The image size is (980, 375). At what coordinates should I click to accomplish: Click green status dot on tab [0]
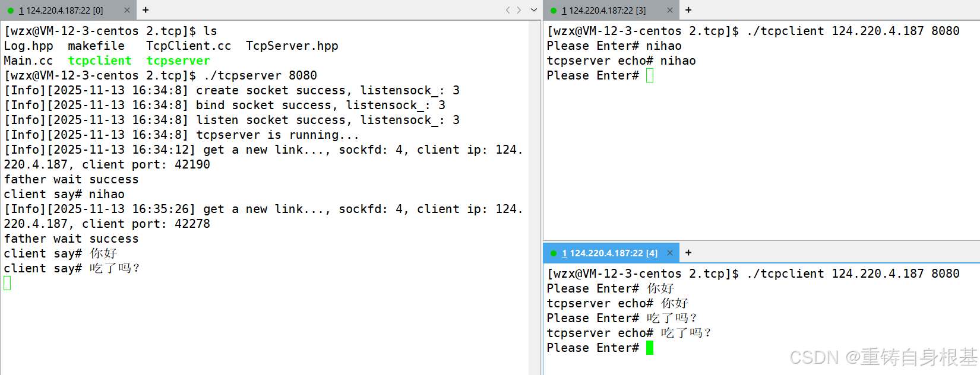pyautogui.click(x=11, y=11)
